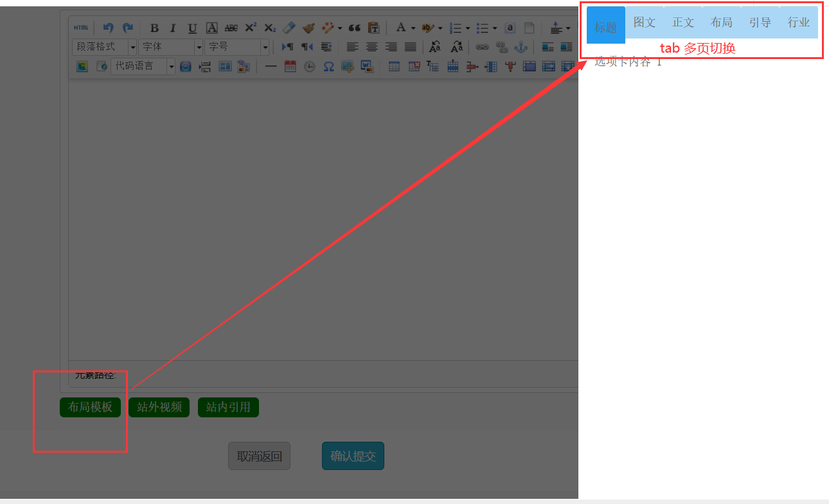
Task: Click the 选项卡内容 1 text
Action: 628,62
